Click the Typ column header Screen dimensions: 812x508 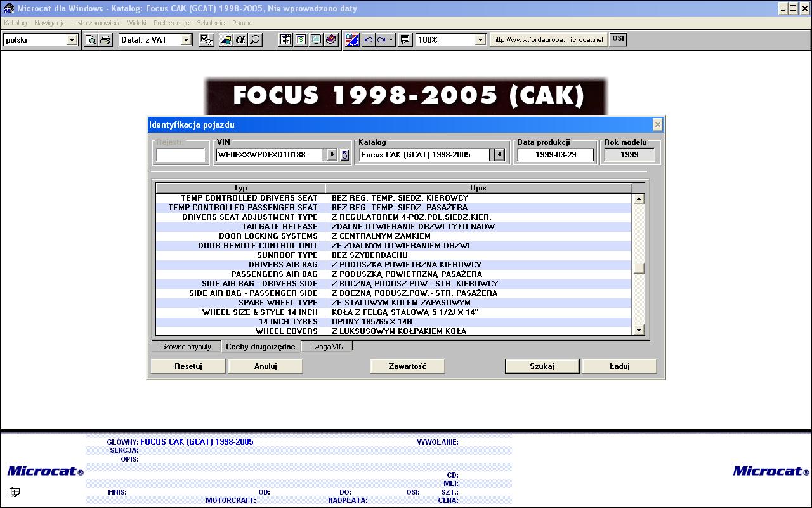[240, 188]
